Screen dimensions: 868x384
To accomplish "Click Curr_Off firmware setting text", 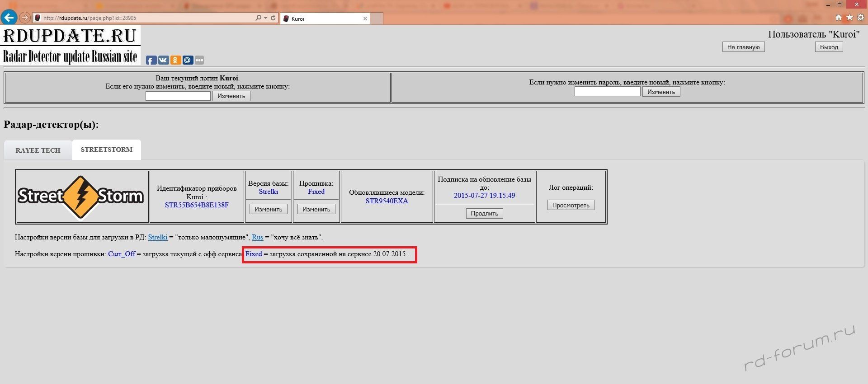I will pyautogui.click(x=122, y=254).
